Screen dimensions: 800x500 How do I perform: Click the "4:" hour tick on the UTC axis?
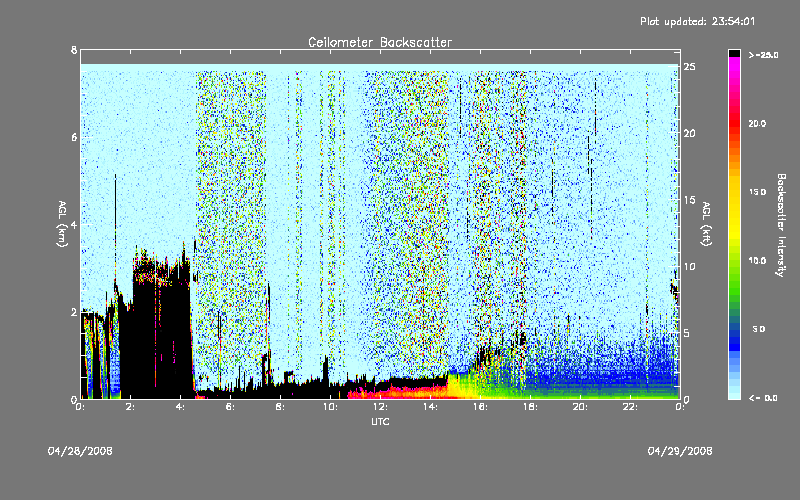[x=180, y=407]
